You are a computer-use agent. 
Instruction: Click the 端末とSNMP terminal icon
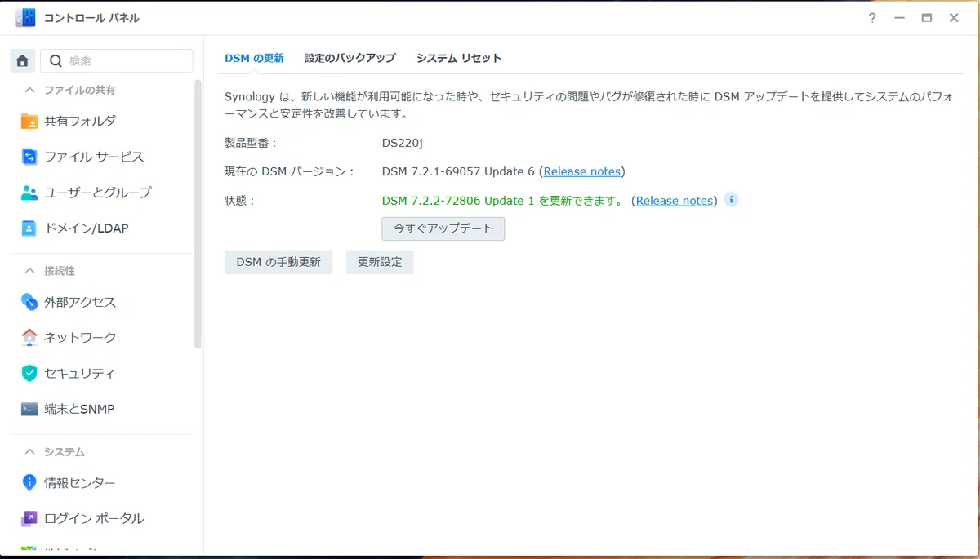click(29, 409)
